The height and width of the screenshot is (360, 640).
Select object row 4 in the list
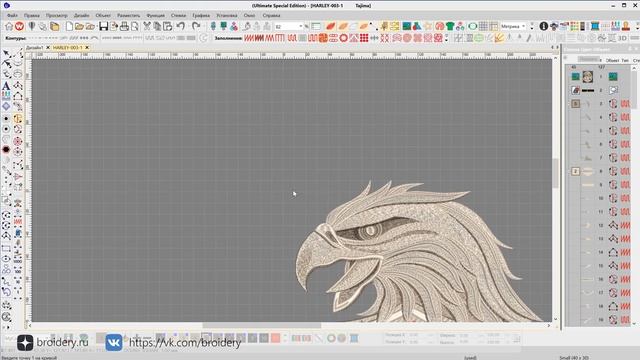(x=600, y=117)
